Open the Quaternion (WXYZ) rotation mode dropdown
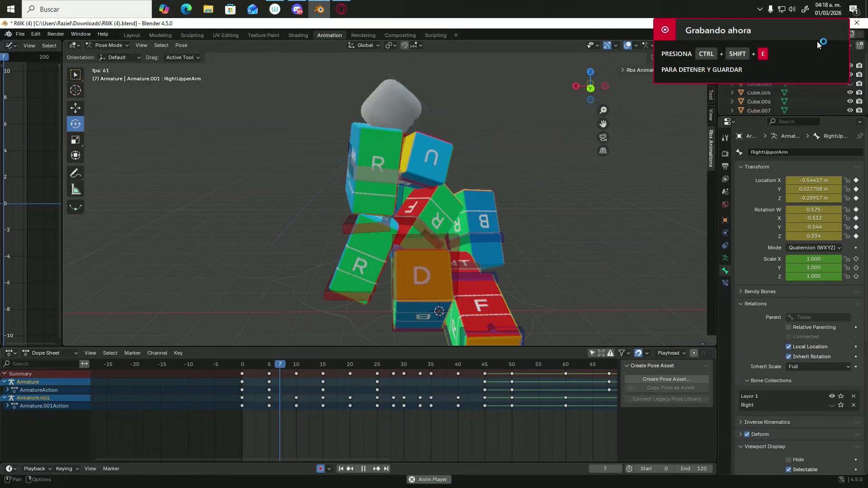This screenshot has width=868, height=488. 814,248
